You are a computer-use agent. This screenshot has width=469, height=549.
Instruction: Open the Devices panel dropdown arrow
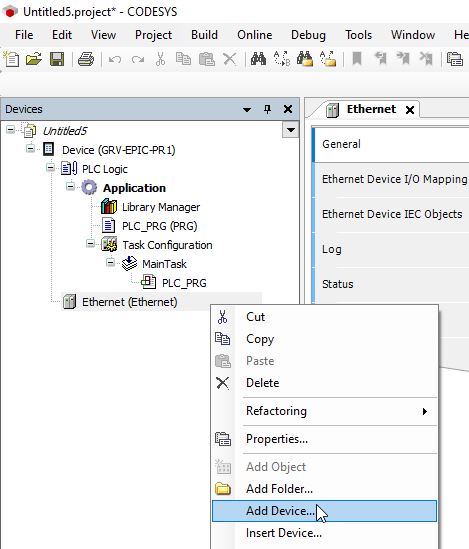tap(247, 110)
